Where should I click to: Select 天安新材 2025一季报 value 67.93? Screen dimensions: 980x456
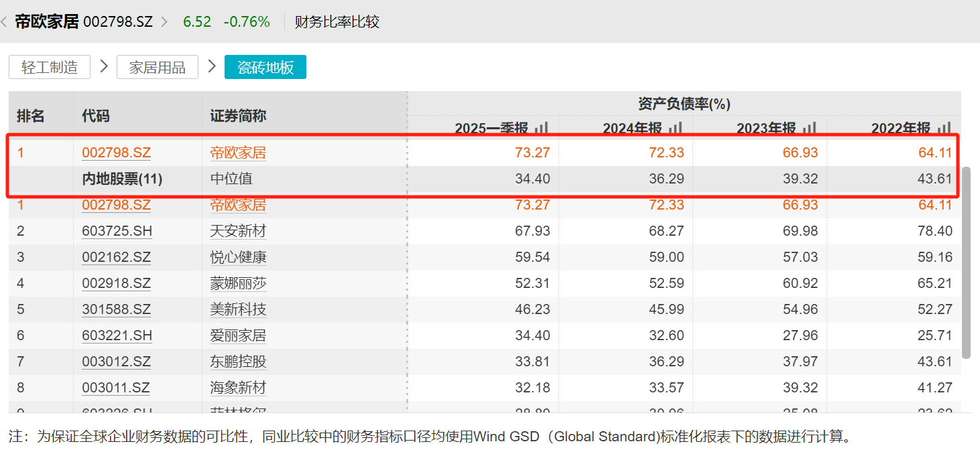point(532,231)
